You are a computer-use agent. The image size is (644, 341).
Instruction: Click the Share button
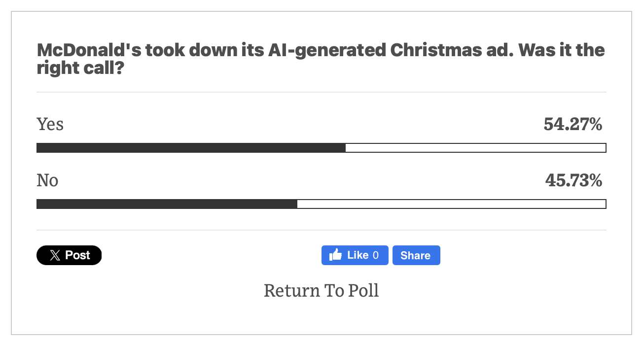tap(416, 255)
